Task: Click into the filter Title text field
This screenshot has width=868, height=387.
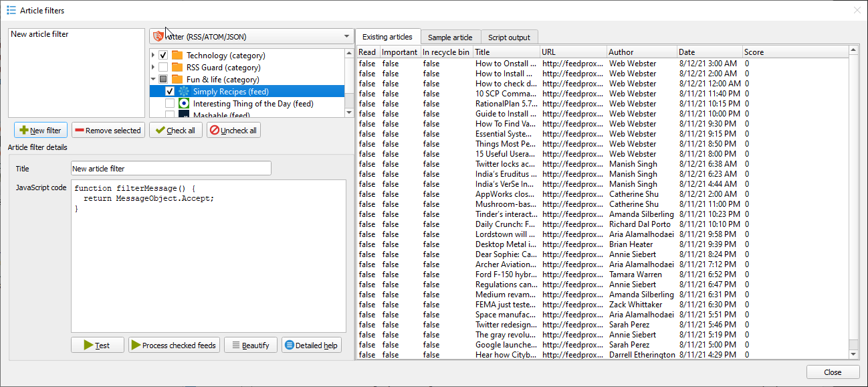Action: [171, 169]
